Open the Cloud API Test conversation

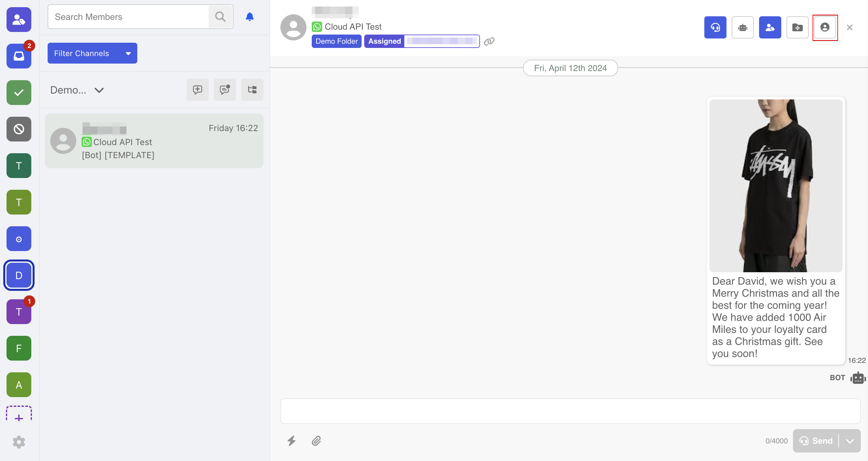[x=154, y=141]
